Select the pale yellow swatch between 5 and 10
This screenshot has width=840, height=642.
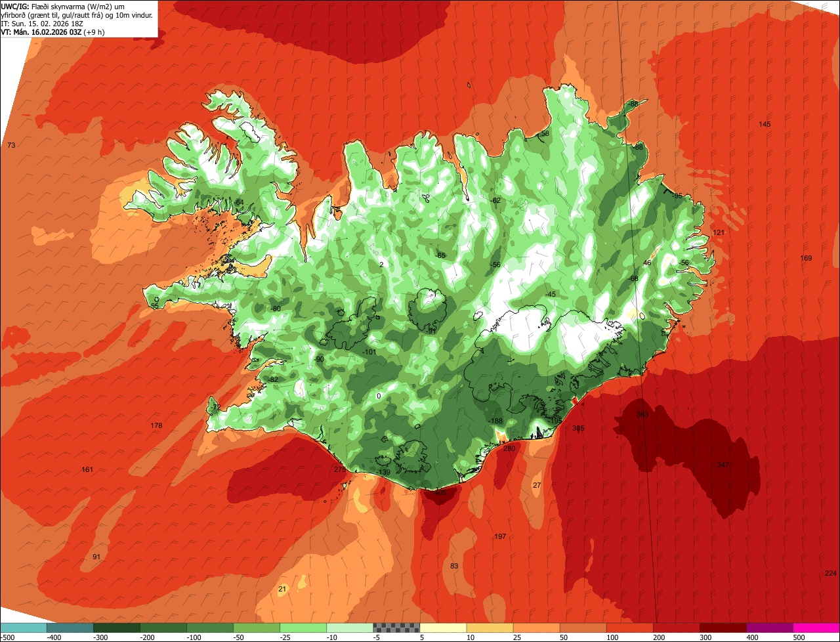(x=442, y=628)
